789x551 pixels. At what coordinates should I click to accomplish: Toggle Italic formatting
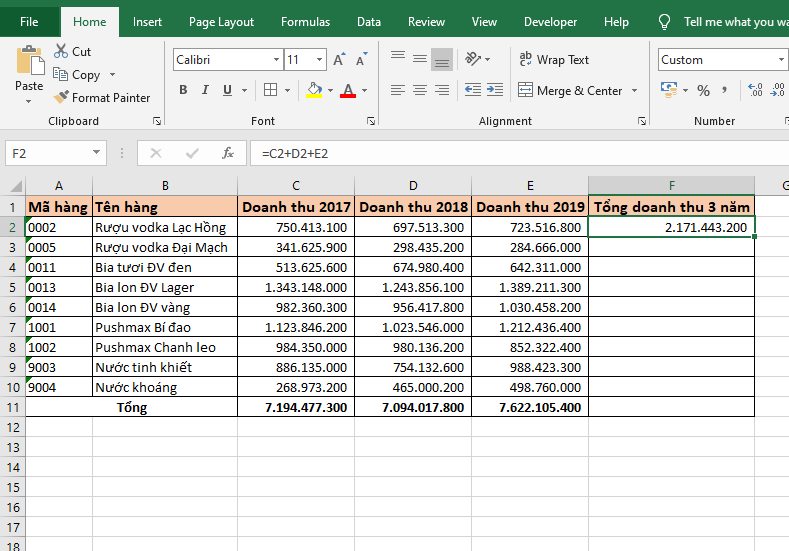click(x=205, y=91)
